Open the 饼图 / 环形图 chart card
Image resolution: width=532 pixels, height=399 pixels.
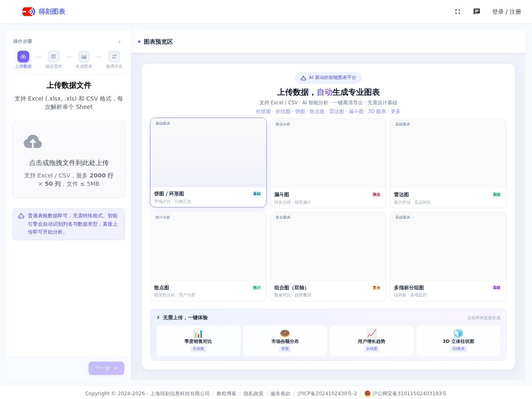point(208,163)
